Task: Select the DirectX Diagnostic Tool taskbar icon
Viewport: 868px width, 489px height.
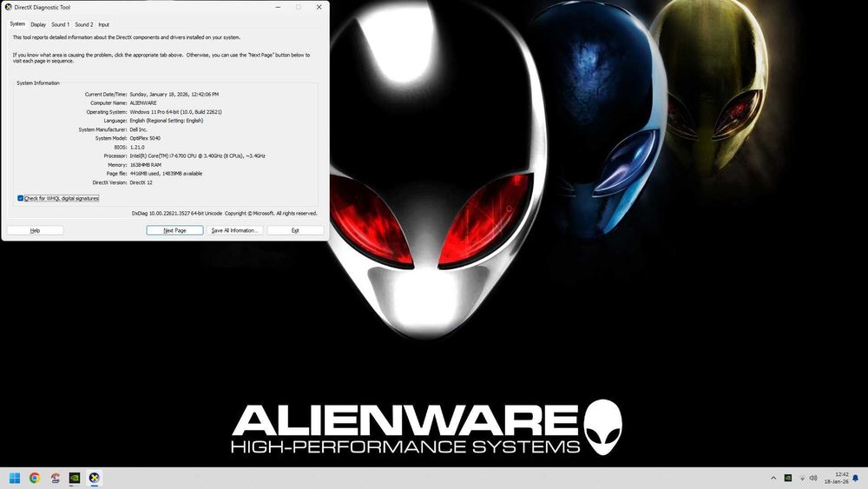Action: tap(94, 478)
